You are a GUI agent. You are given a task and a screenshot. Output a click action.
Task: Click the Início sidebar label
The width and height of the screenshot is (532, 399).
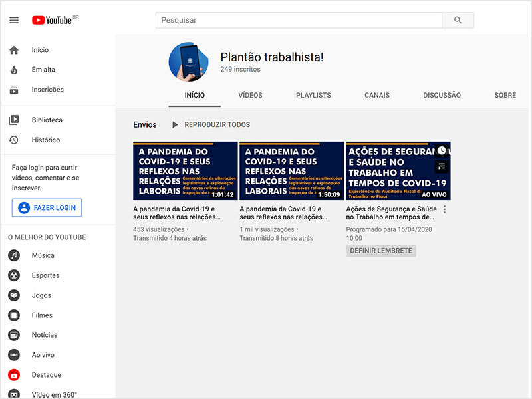coord(40,50)
